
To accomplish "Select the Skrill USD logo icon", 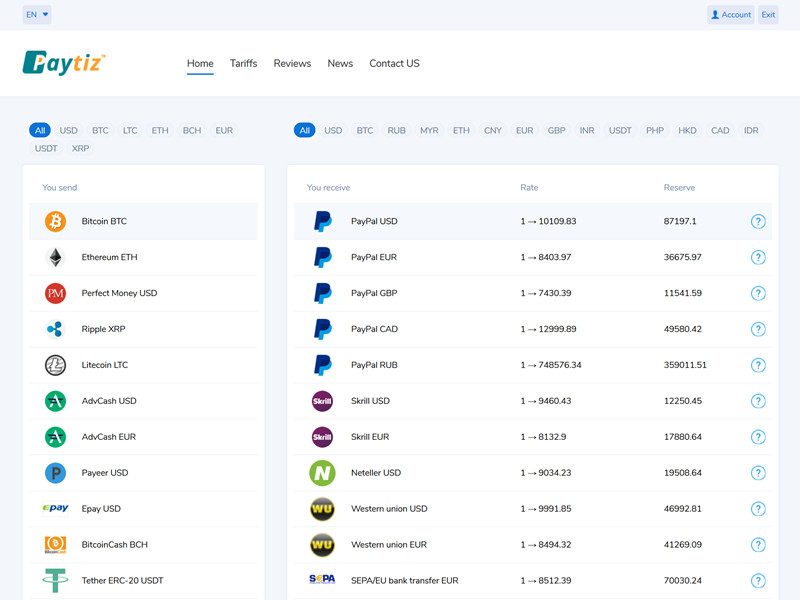I will (x=322, y=401).
